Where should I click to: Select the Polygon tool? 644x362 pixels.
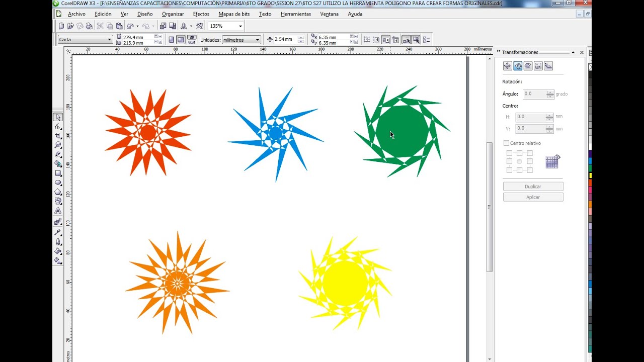[x=58, y=192]
